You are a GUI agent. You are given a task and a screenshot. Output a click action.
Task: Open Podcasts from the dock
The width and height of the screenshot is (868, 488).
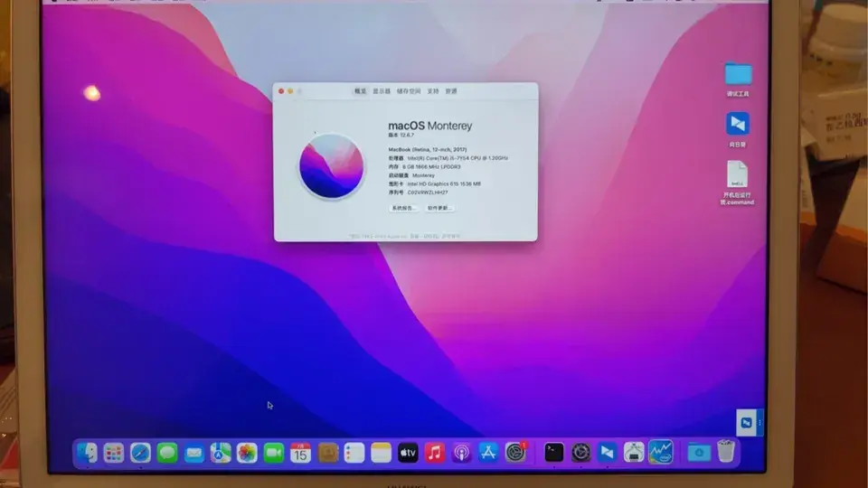coord(461,453)
